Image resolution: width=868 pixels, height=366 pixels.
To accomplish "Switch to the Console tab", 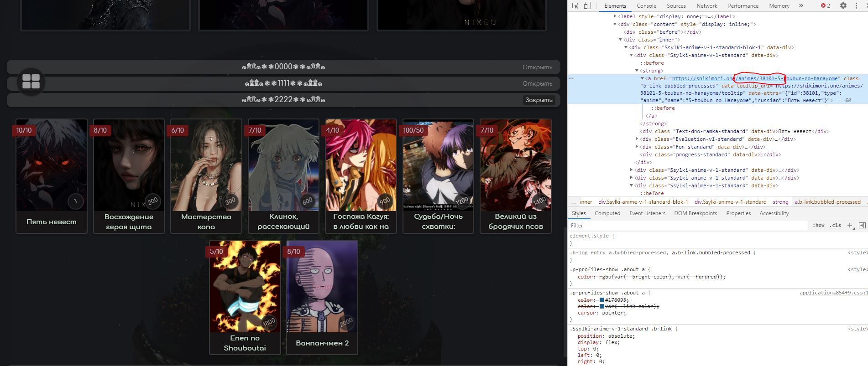I will [646, 6].
